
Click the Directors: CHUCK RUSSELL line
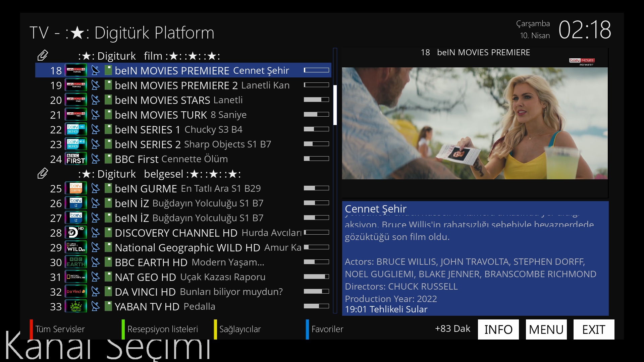coord(401,286)
